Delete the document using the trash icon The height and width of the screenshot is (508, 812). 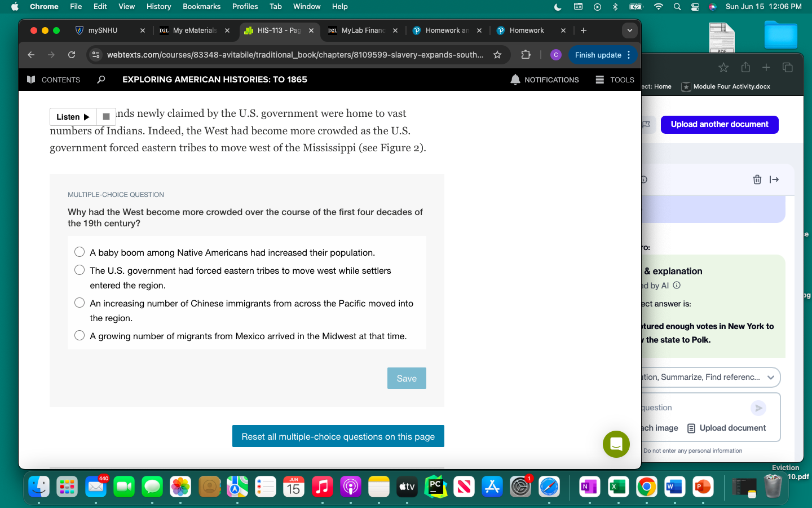coord(757,179)
